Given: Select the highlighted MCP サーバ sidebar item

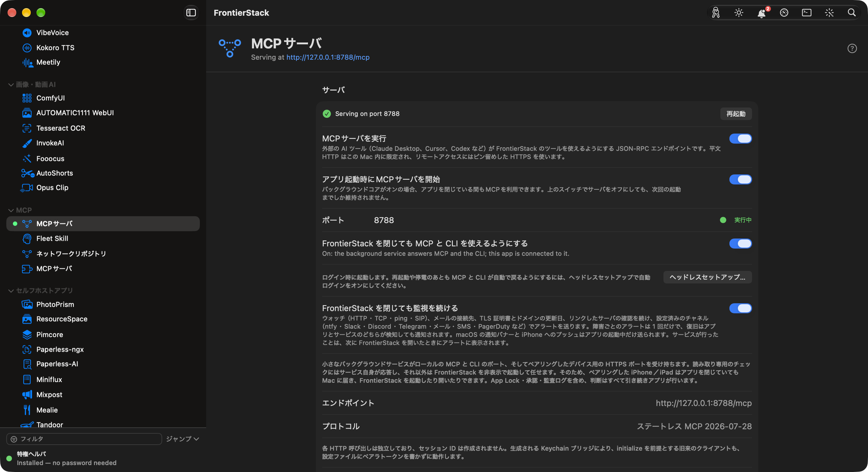Looking at the screenshot, I should point(103,224).
